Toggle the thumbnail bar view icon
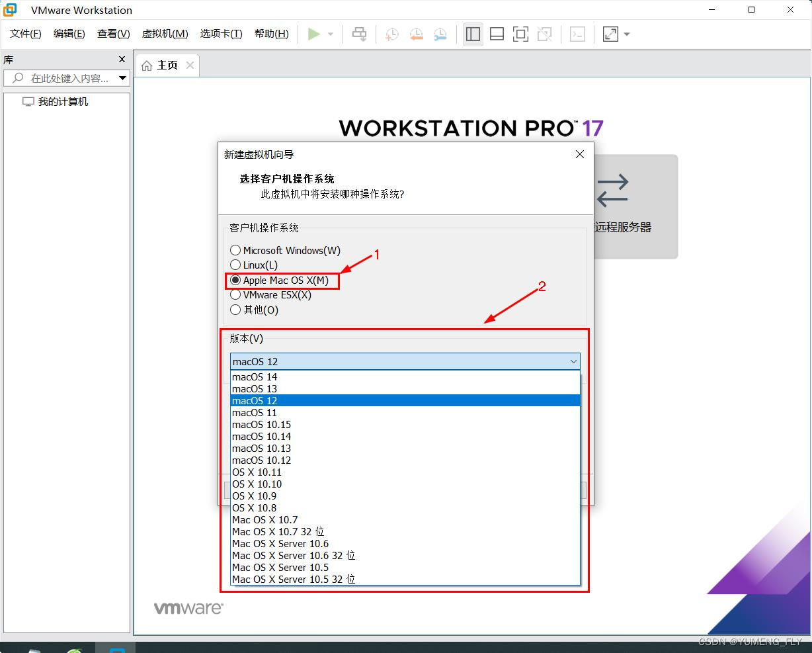The width and height of the screenshot is (812, 653). coord(497,34)
